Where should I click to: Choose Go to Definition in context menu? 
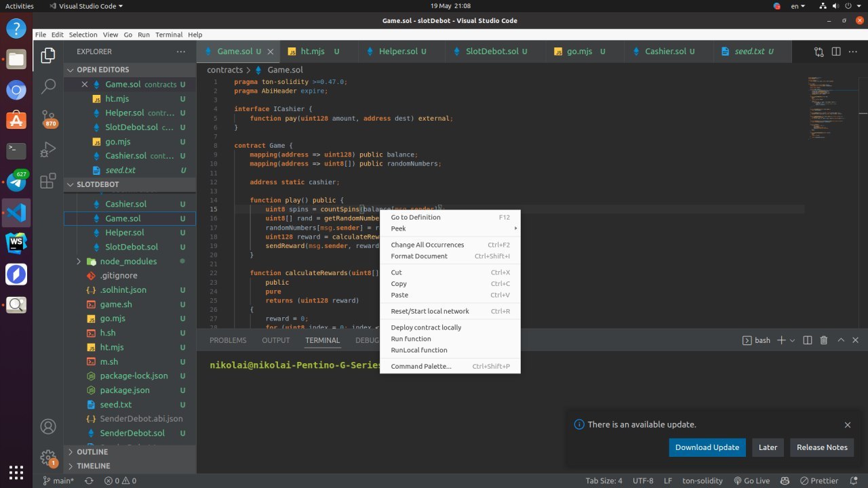[416, 218]
